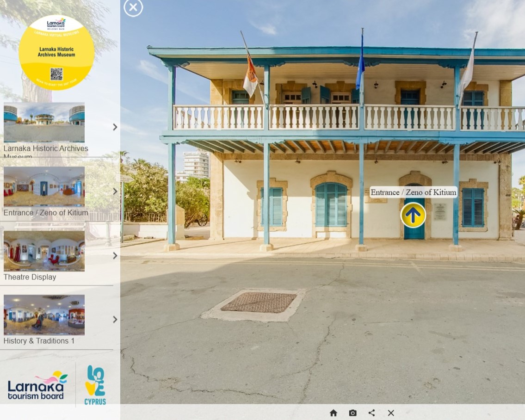Click the yellow arrow hotspot on the door
This screenshot has height=420, width=525.
point(413,216)
